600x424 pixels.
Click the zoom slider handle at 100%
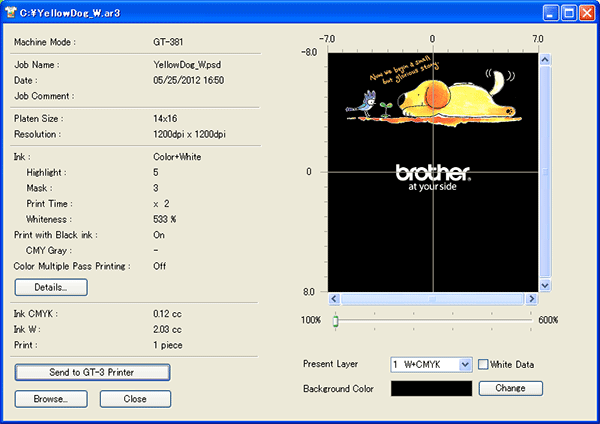pos(336,320)
